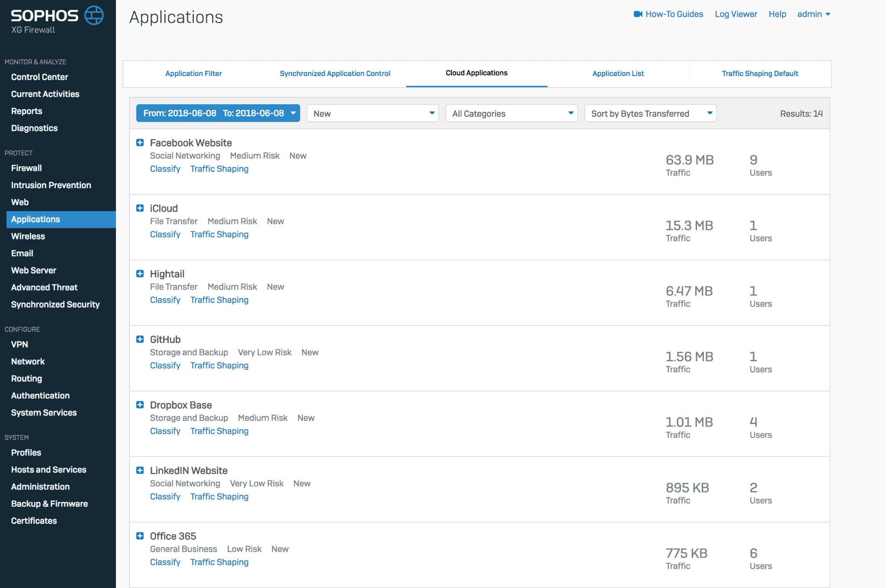Expand the GitHub entry plus icon
This screenshot has width=886, height=588.
140,339
